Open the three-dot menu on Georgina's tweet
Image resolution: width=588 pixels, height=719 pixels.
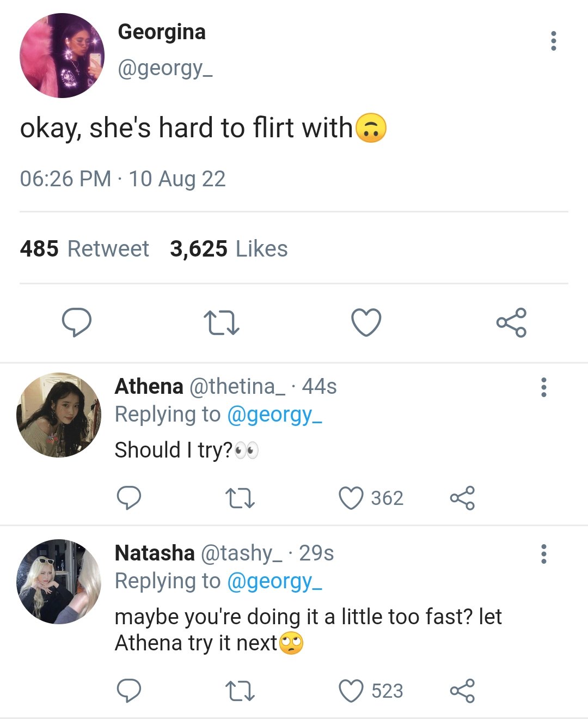click(554, 41)
